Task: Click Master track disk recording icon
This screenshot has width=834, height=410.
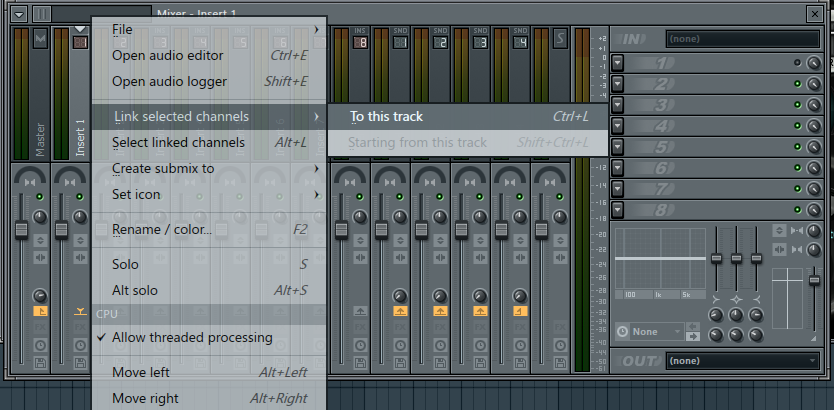Action: tap(40, 364)
